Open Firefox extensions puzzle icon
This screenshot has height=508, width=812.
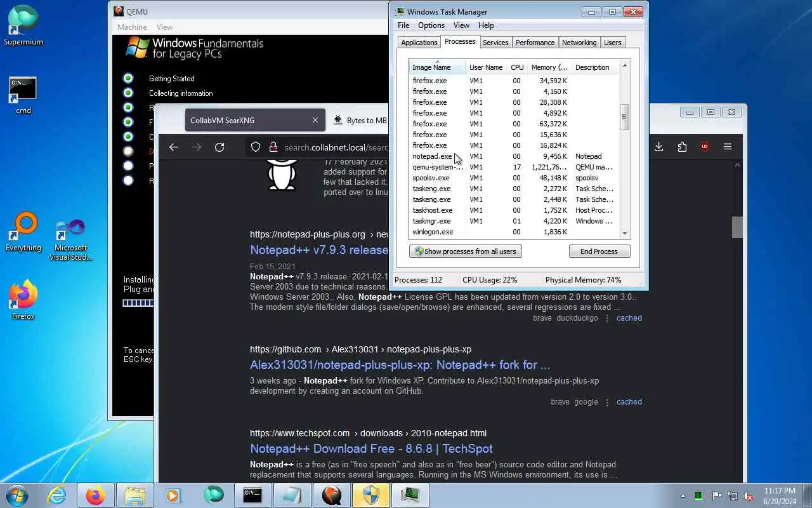tap(682, 147)
